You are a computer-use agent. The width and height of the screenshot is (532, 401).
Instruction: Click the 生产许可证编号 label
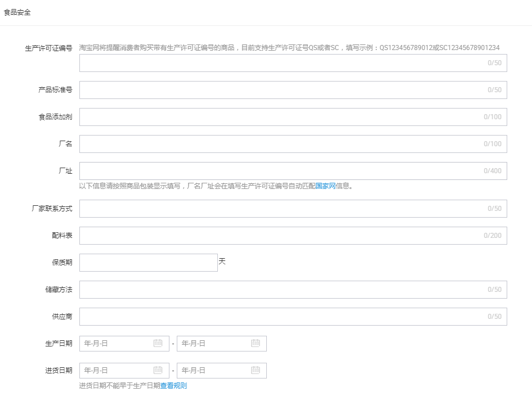click(48, 48)
